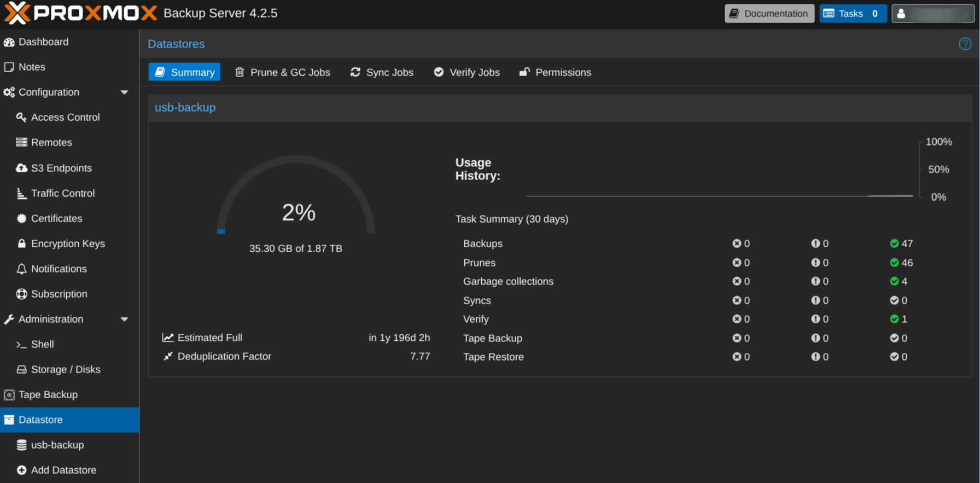This screenshot has width=980, height=483.
Task: Click Backups successful count 47
Action: 901,243
